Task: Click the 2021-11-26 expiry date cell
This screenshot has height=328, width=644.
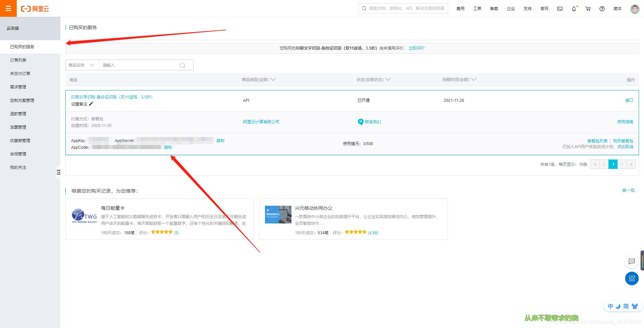Action: click(x=454, y=101)
